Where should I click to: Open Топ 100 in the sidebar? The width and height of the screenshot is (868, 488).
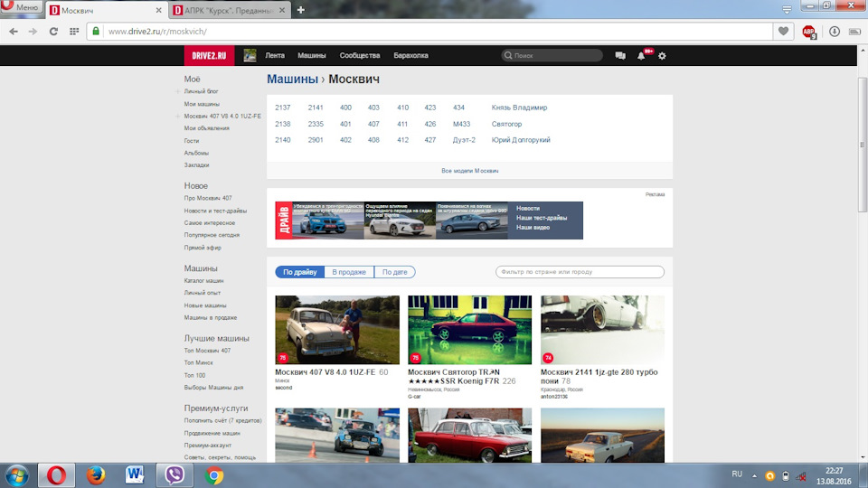coord(194,375)
